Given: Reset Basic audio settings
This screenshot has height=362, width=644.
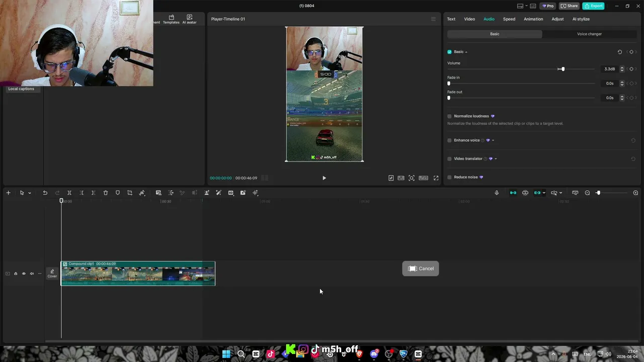Looking at the screenshot, I should click(619, 52).
